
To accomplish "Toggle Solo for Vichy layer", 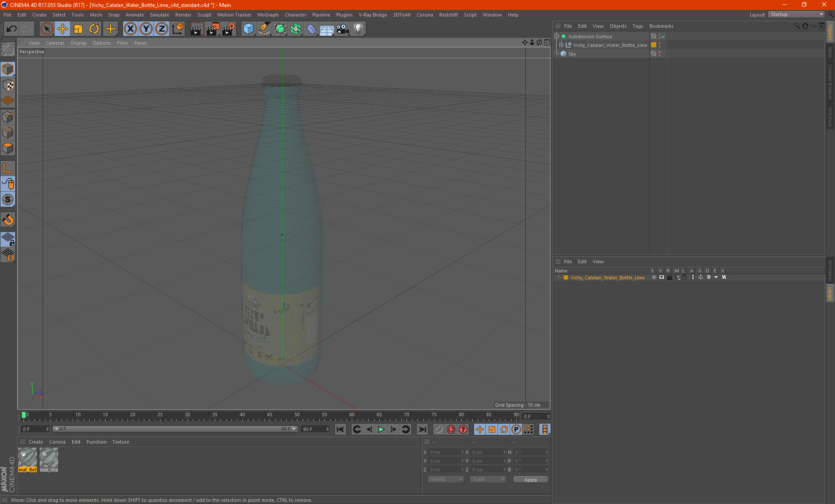I will [x=654, y=277].
